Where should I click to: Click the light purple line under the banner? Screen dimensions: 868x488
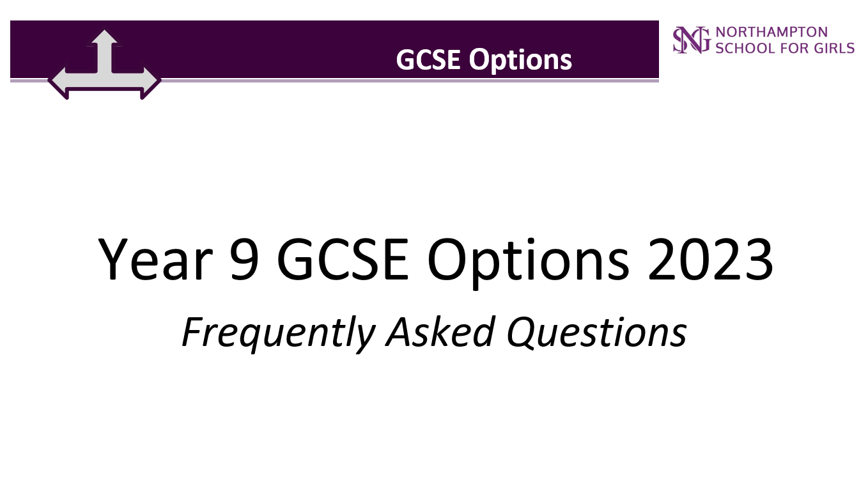pos(409,81)
